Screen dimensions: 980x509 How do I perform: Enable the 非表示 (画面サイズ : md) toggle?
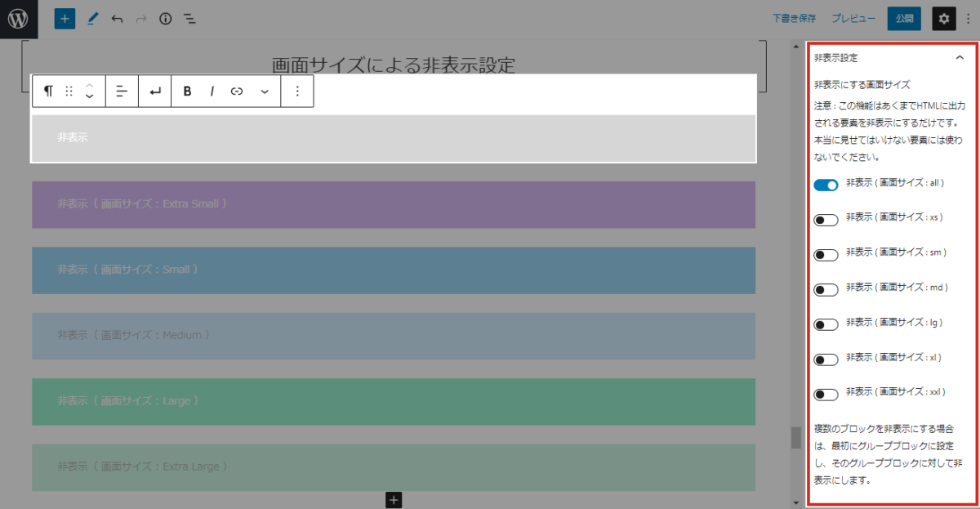click(x=826, y=290)
